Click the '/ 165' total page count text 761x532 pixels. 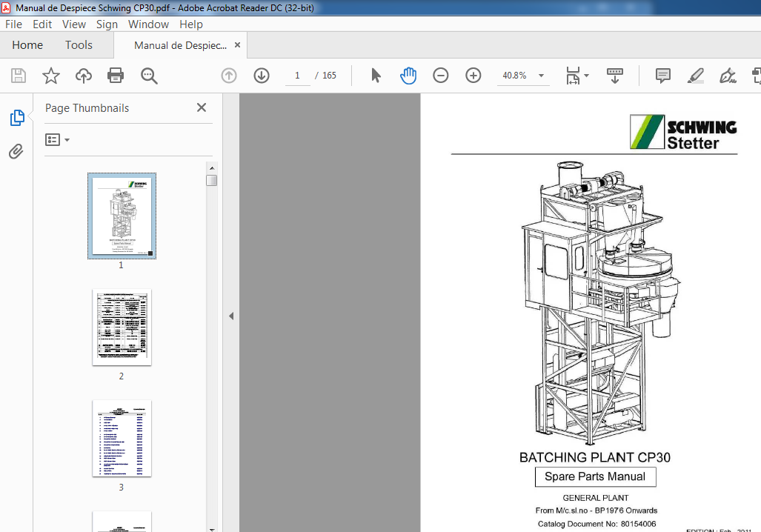[325, 76]
